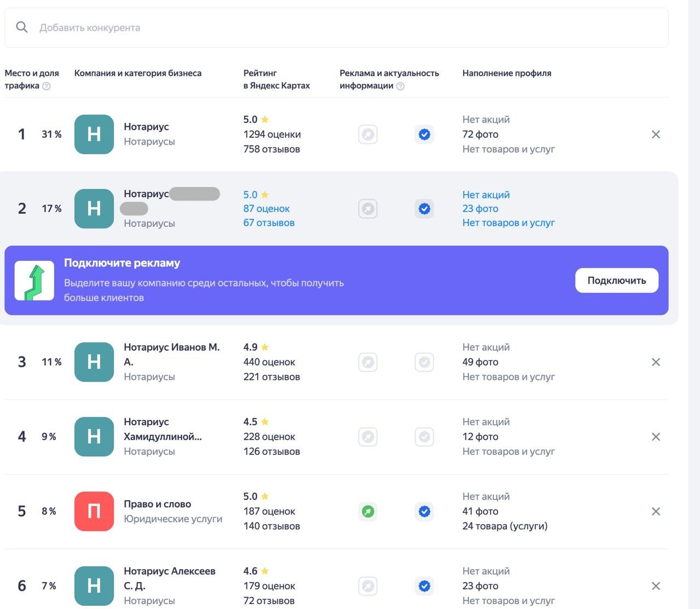700x609 pixels.
Task: Click the grey verification badge for Иванов М. А.
Action: [x=424, y=362]
